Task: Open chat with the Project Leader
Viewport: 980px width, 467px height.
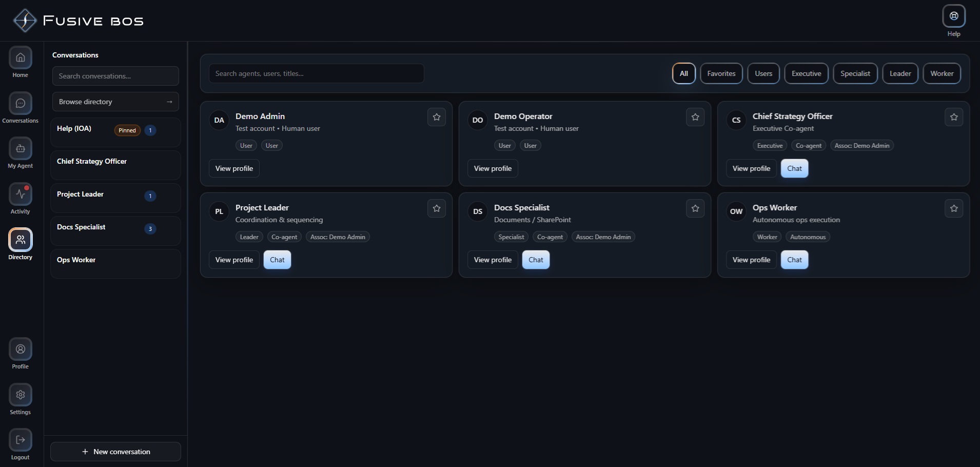Action: click(x=277, y=260)
